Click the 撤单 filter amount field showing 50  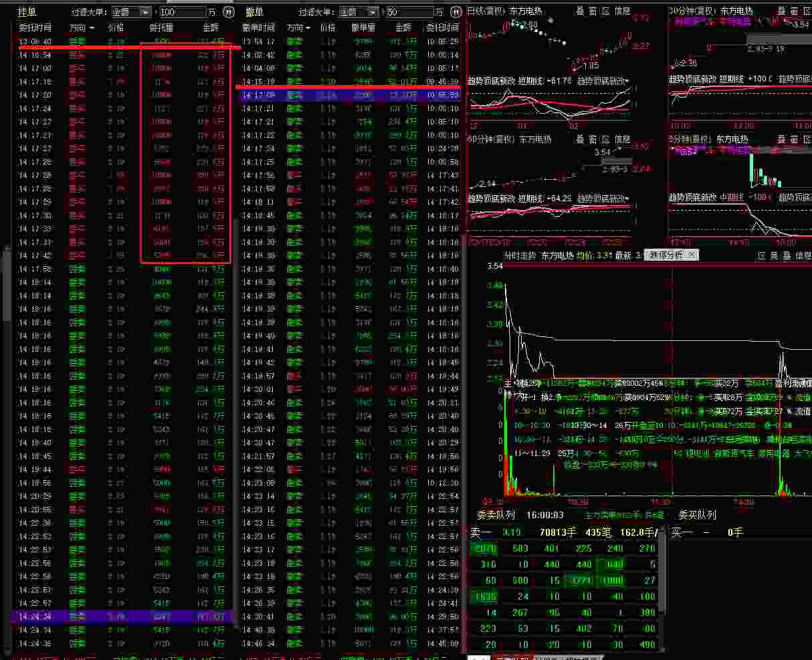(408, 12)
